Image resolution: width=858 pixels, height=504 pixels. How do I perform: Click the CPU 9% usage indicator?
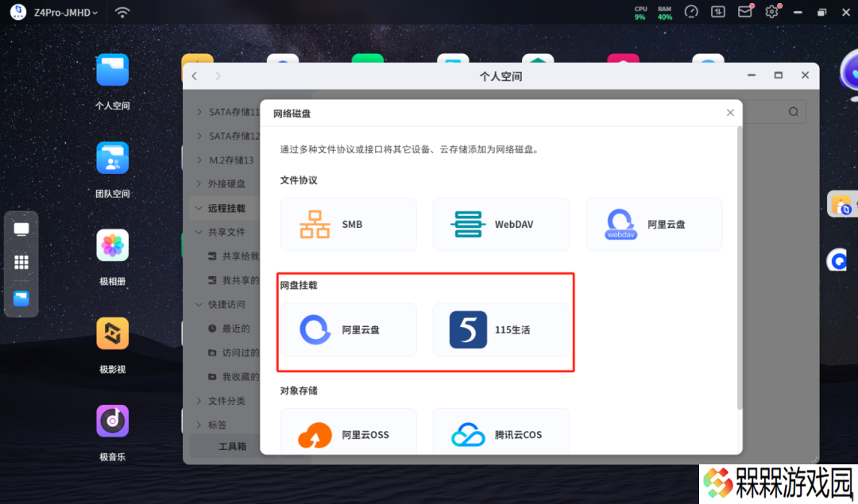tap(640, 13)
